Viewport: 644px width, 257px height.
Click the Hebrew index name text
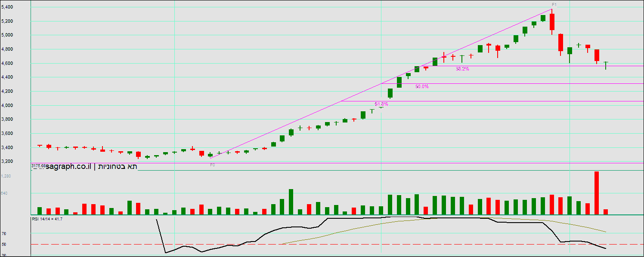[119, 167]
